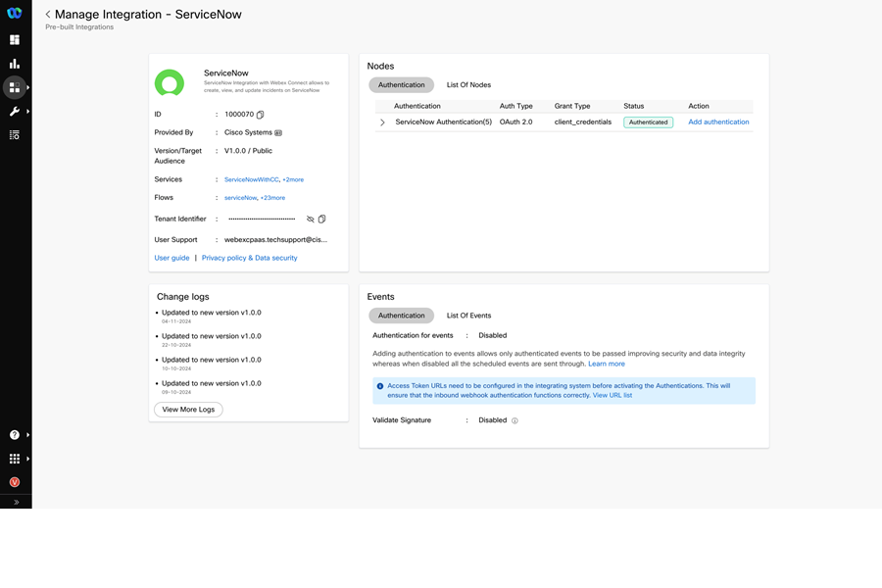Switch to the List Of Nodes tab
882x588 pixels.
[x=468, y=85]
